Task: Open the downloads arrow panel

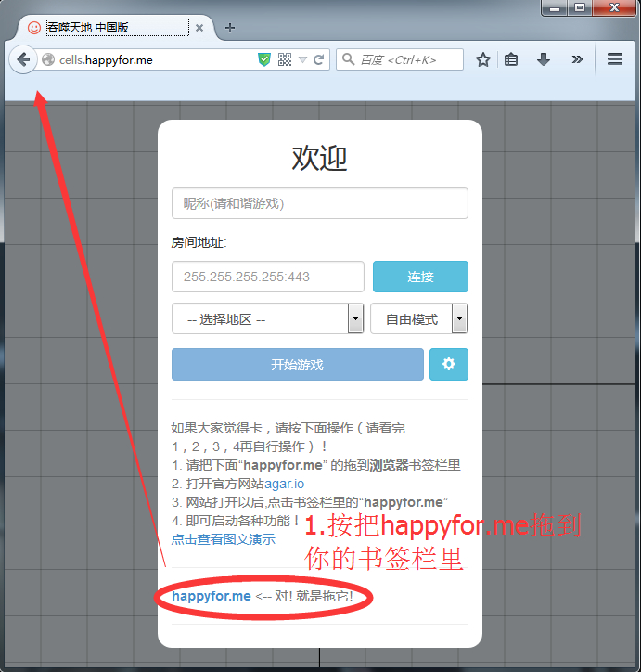Action: 544,59
